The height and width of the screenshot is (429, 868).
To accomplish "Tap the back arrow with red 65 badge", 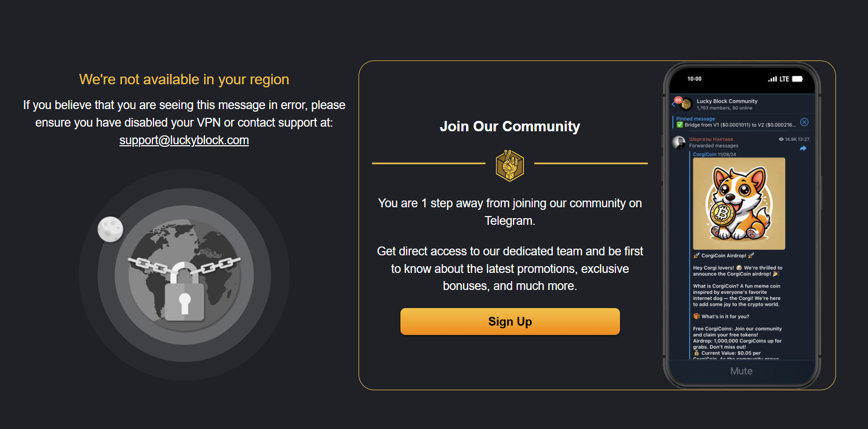I will click(x=676, y=102).
